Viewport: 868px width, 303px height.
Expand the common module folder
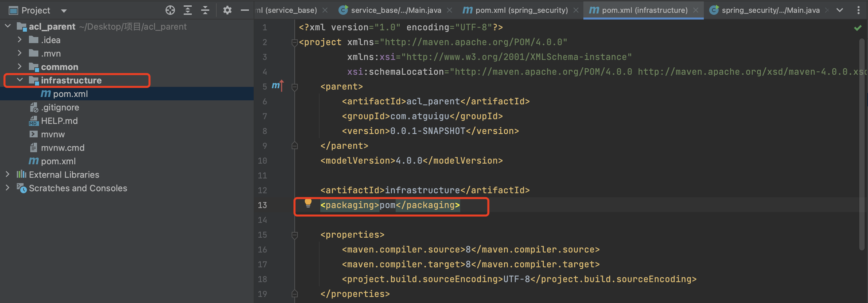(x=20, y=67)
